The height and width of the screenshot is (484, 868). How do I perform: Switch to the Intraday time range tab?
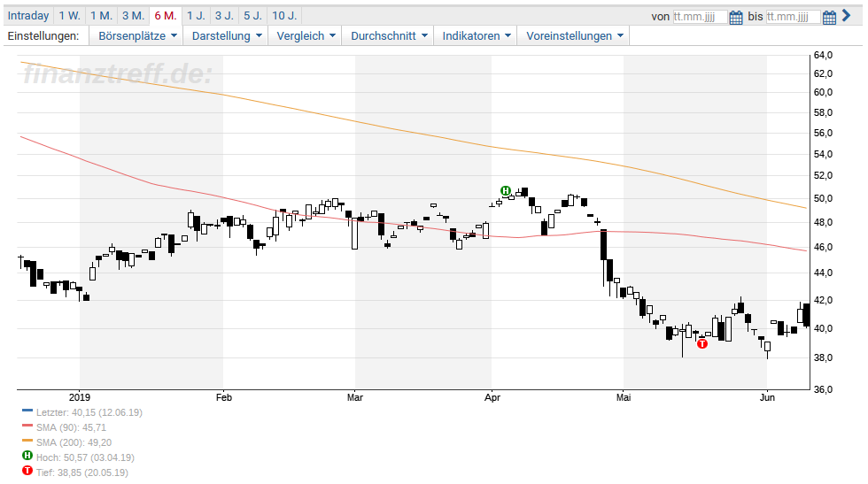[x=28, y=16]
